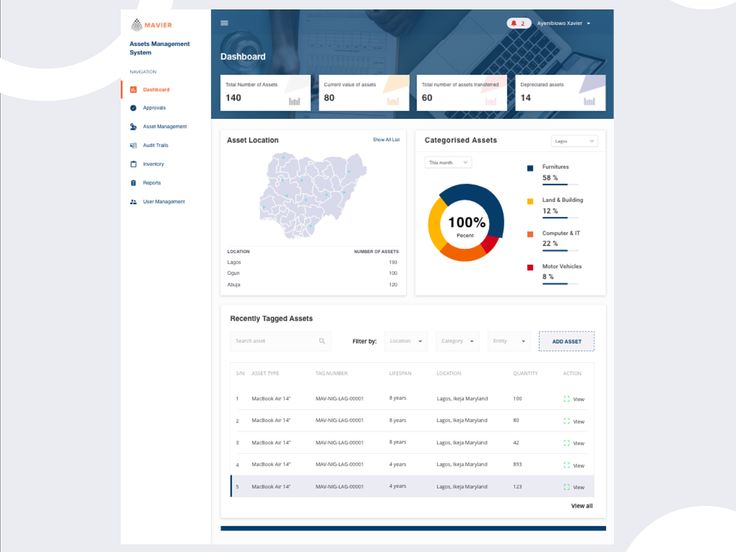Click the Motor Vehicles red swatch
736x552 pixels.
(530, 268)
